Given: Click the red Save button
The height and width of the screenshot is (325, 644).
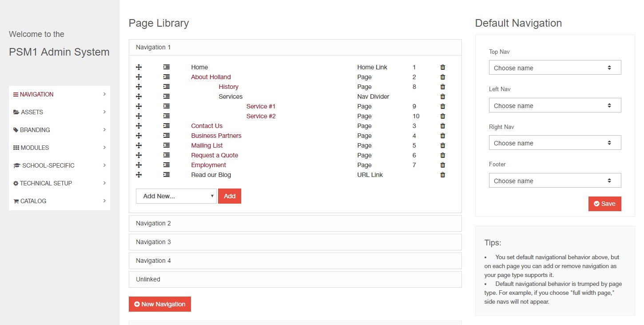Looking at the screenshot, I should 604,204.
